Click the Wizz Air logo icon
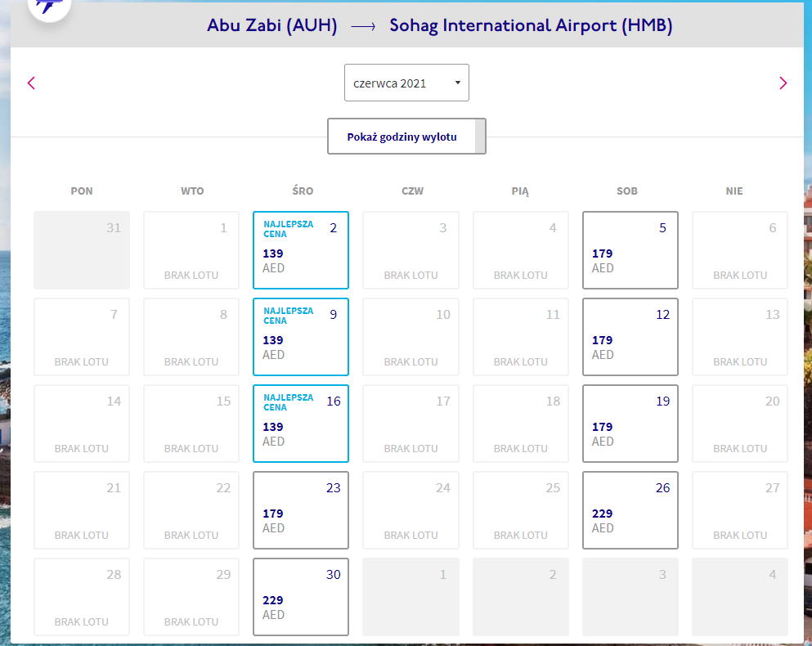 [49, 7]
